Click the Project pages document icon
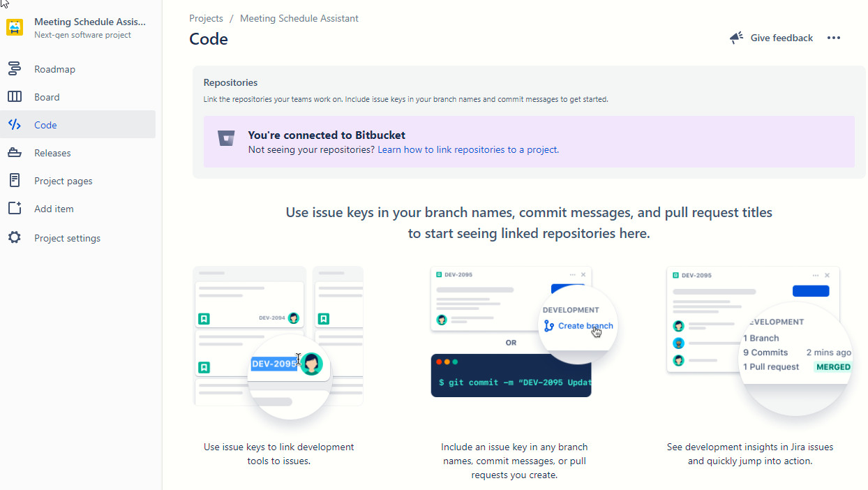Viewport: 868px width, 490px height. [x=15, y=181]
